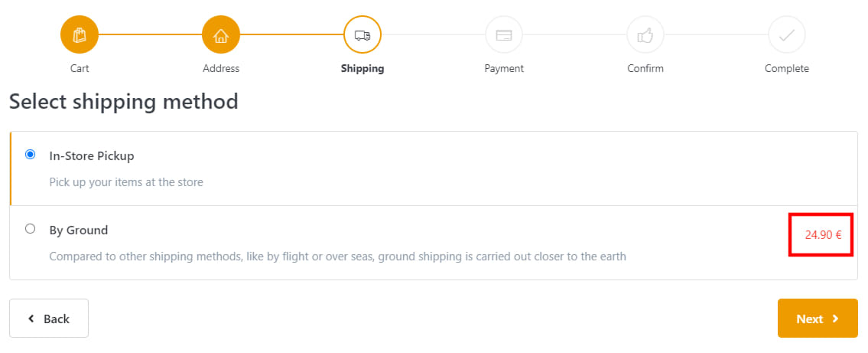Click the Payment step label
The image size is (868, 353).
tap(504, 68)
